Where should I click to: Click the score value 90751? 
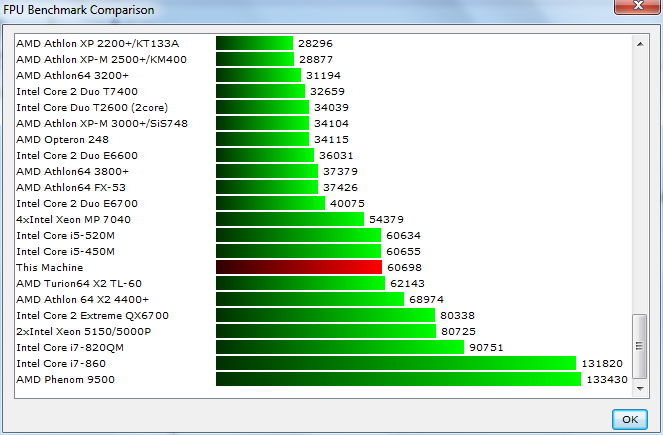486,347
